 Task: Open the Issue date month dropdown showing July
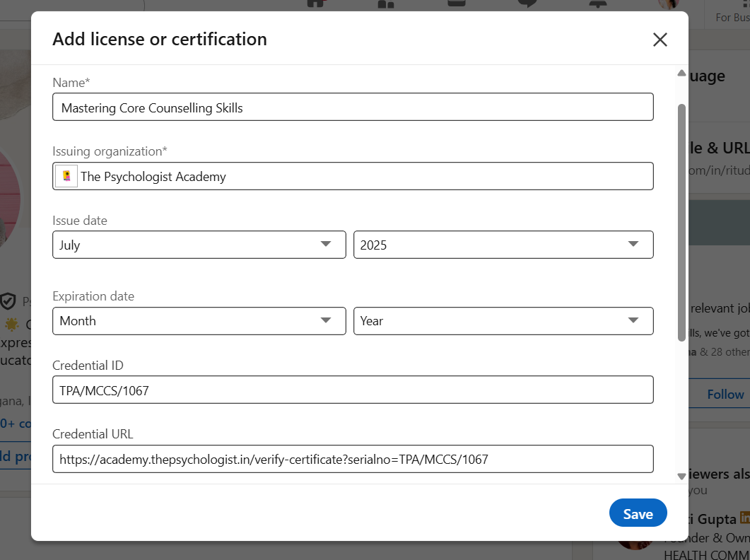coord(199,245)
